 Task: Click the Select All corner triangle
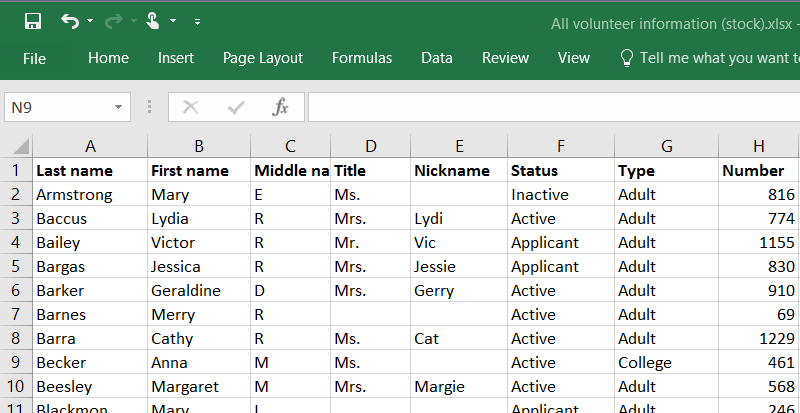[18, 146]
